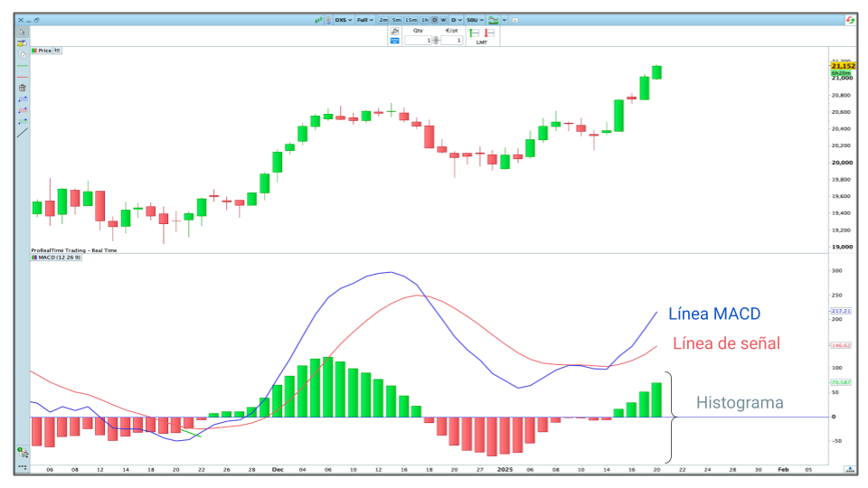Select the red horizontal line tool
This screenshot has height=488, width=868.
pyautogui.click(x=22, y=77)
